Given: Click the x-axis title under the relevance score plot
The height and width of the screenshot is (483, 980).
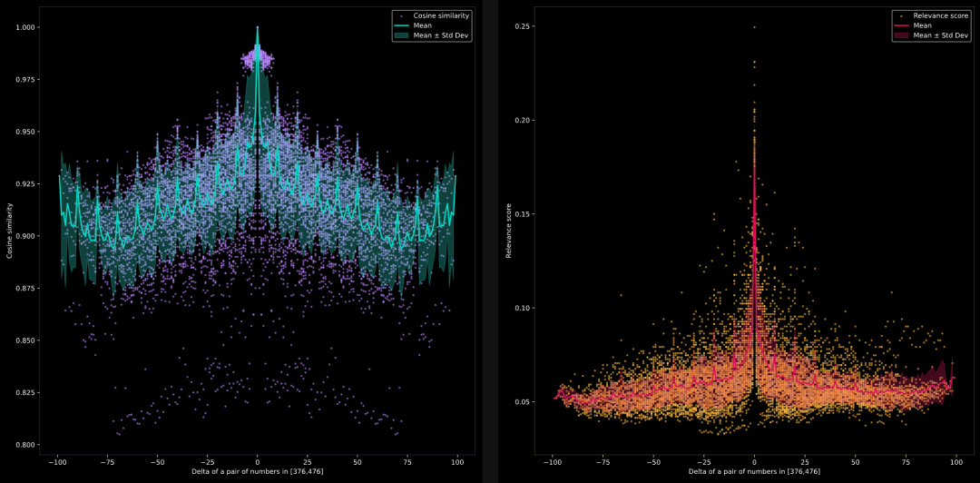Looking at the screenshot, I should click(x=753, y=472).
